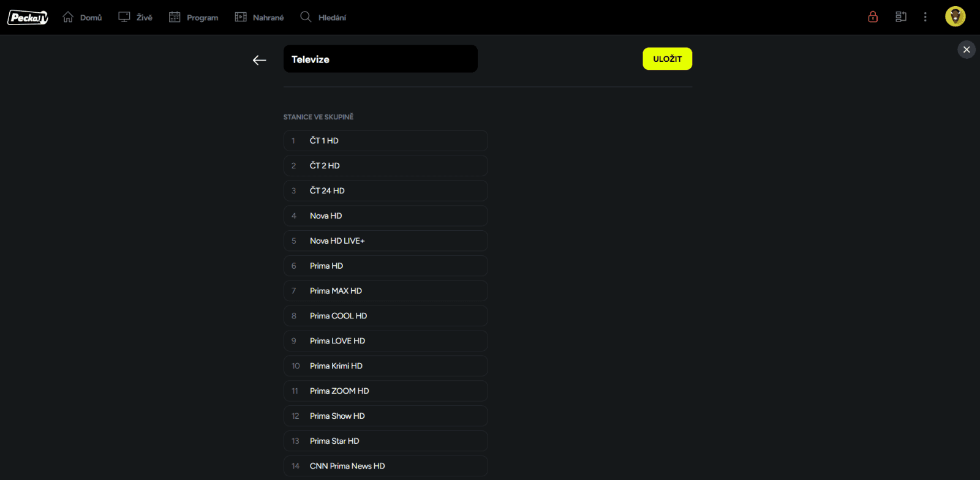Open the three-dot more options menu
980x480 pixels.
tap(925, 17)
